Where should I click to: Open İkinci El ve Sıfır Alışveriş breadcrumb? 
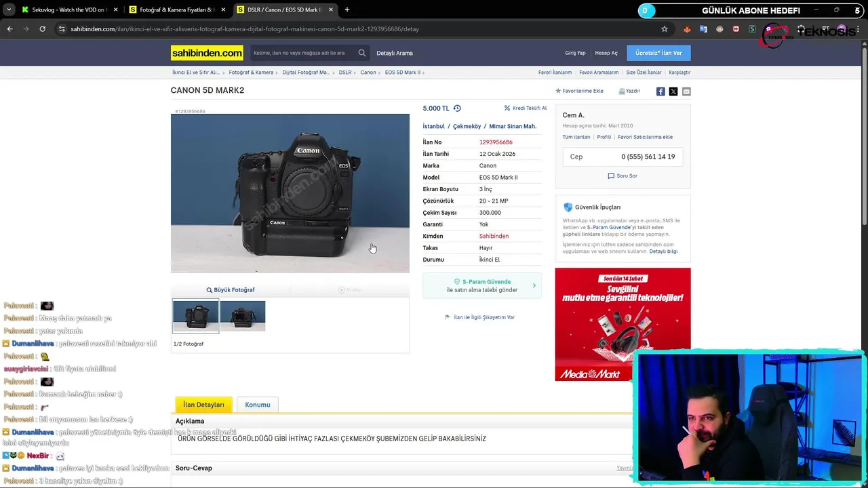[195, 73]
